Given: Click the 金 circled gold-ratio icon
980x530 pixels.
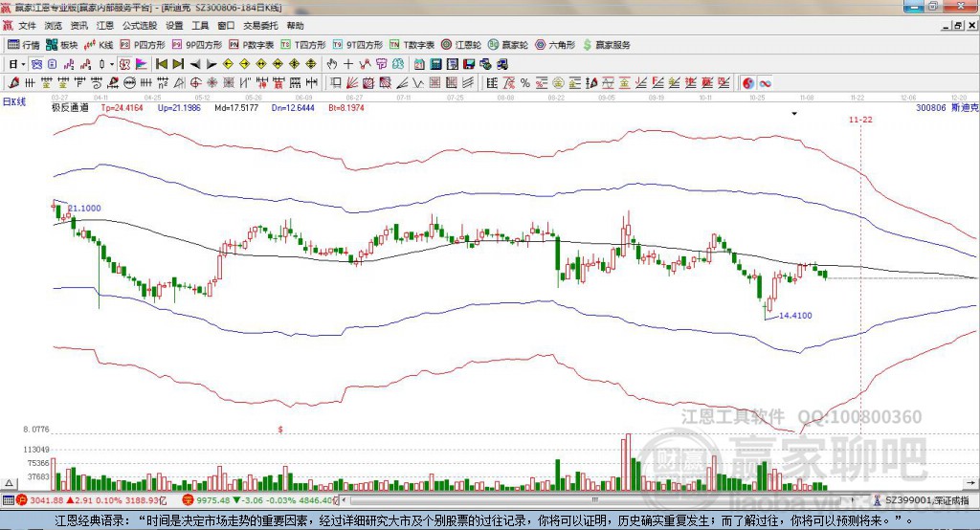Looking at the screenshot, I should click(558, 83).
